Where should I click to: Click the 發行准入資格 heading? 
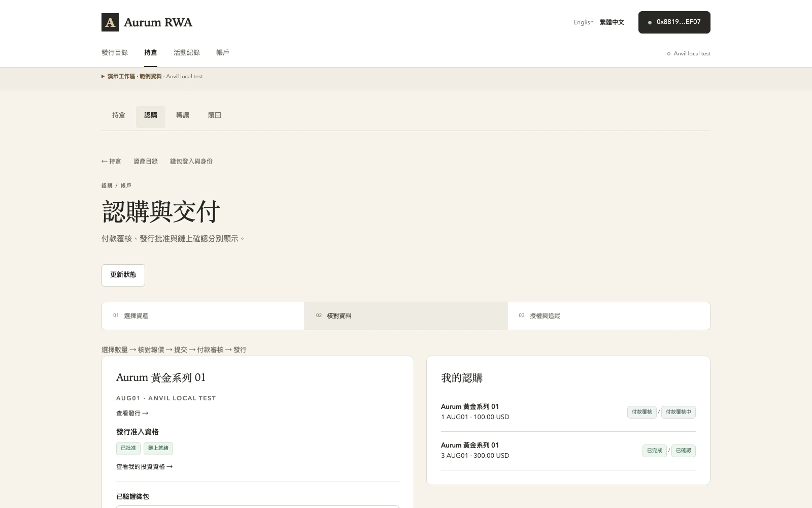[x=138, y=432]
